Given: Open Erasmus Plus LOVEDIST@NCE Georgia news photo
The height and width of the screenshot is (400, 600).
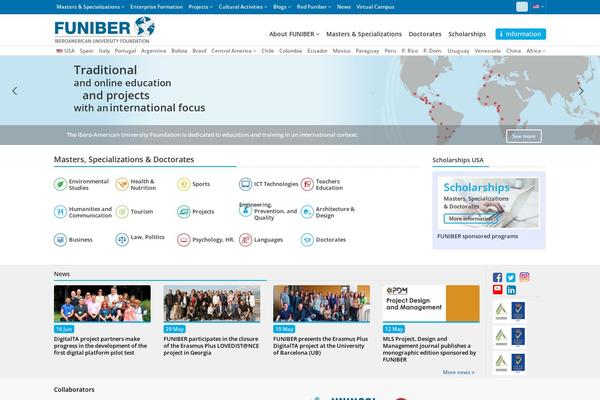Looking at the screenshot, I should [x=212, y=304].
